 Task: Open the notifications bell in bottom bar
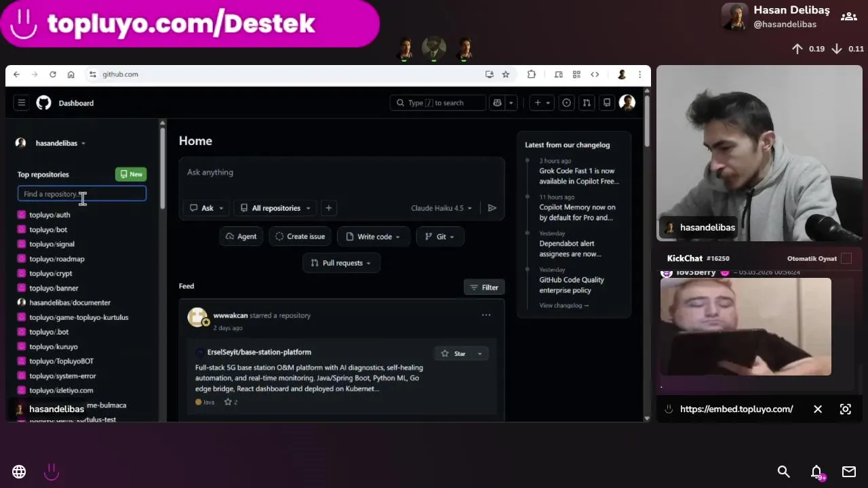coord(816,472)
